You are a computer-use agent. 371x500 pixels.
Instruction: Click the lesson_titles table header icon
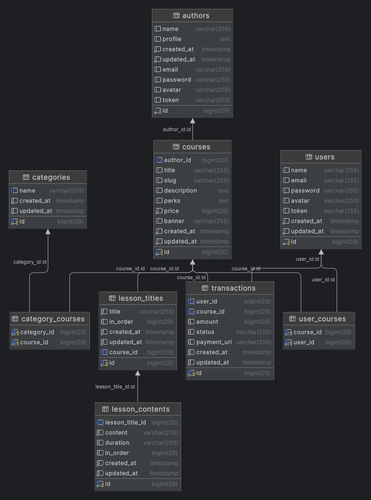click(112, 298)
